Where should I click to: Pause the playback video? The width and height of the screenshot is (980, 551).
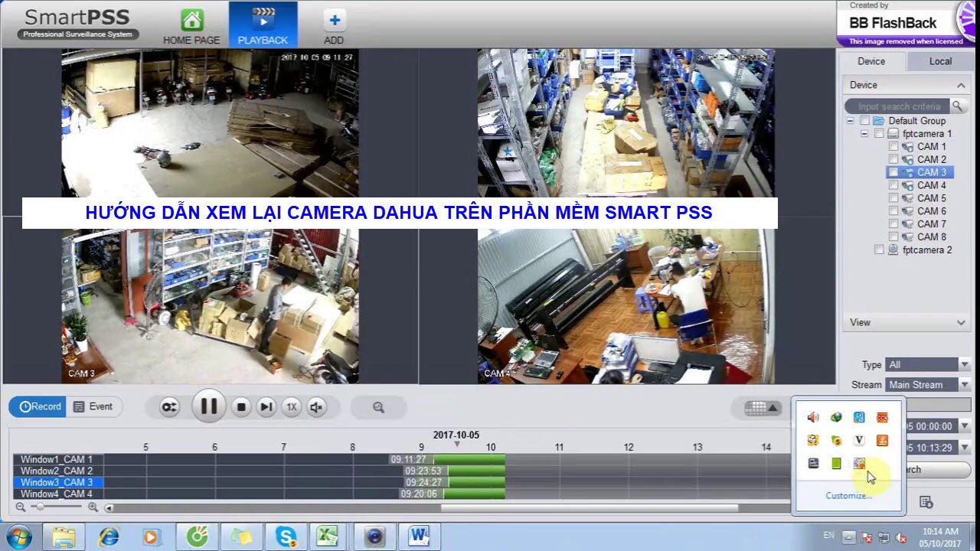point(208,406)
